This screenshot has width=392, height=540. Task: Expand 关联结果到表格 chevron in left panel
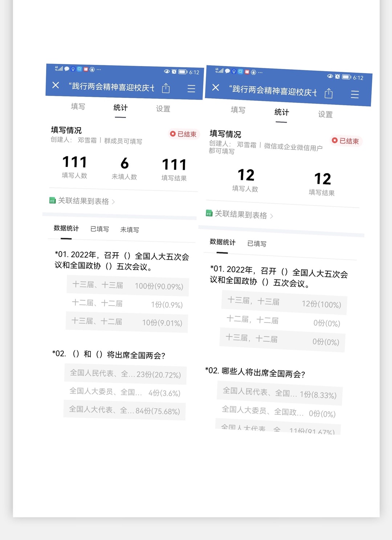coord(114,202)
